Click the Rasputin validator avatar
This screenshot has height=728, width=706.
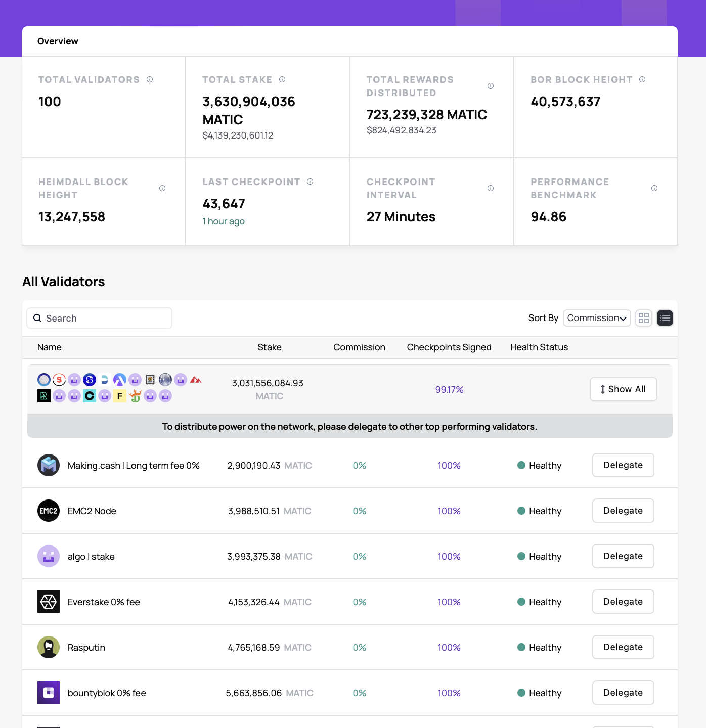tap(49, 647)
